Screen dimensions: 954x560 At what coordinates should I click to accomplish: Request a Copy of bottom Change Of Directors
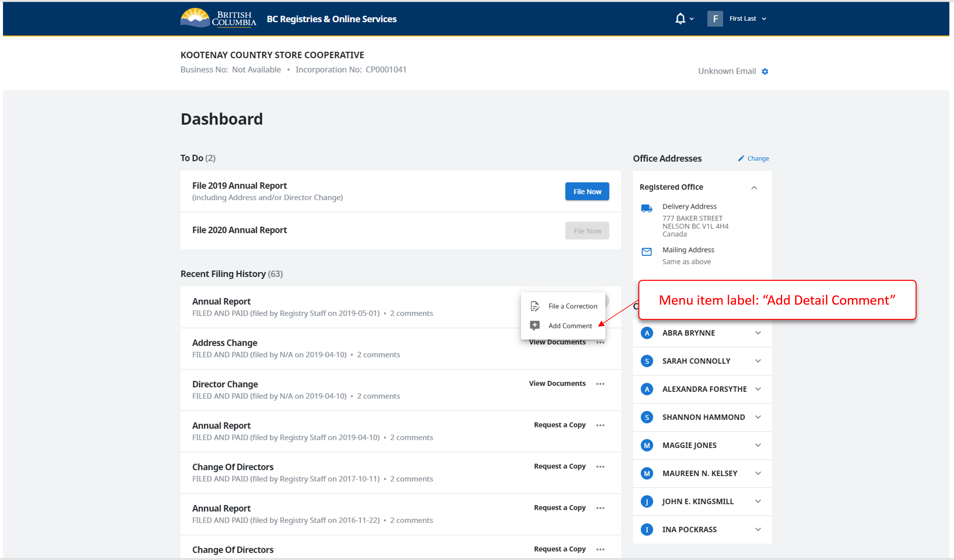tap(559, 549)
